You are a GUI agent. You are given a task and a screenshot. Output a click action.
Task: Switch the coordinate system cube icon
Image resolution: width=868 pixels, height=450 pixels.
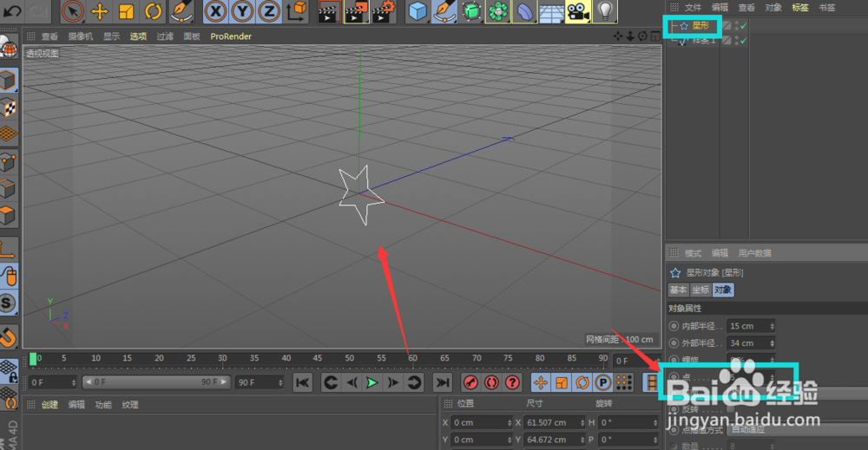(296, 11)
